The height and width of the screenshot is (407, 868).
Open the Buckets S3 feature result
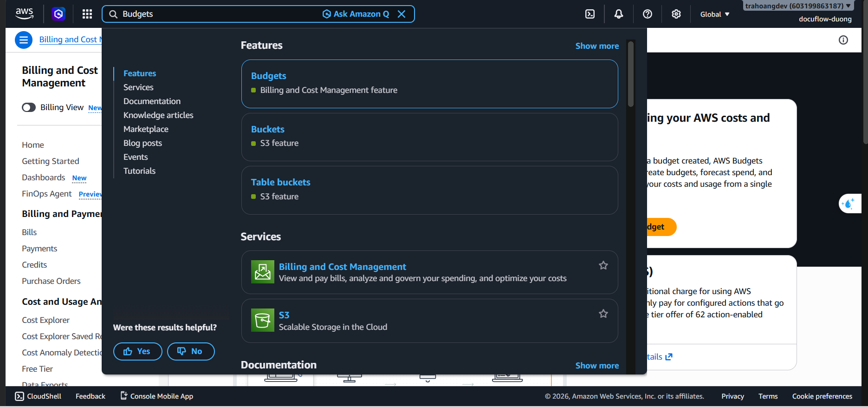click(x=429, y=137)
